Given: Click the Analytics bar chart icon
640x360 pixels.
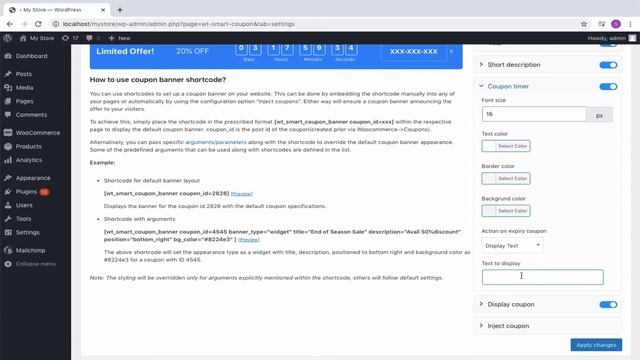Looking at the screenshot, I should (x=8, y=160).
